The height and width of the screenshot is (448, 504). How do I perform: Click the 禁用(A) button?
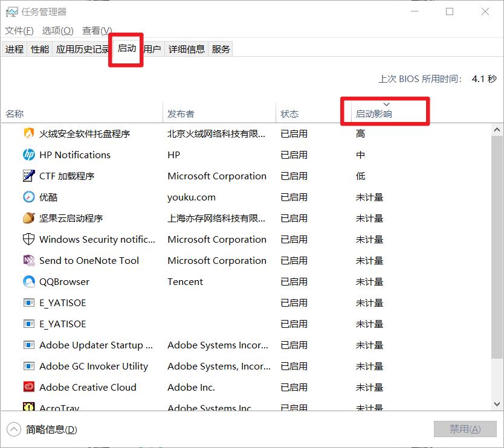[465, 429]
